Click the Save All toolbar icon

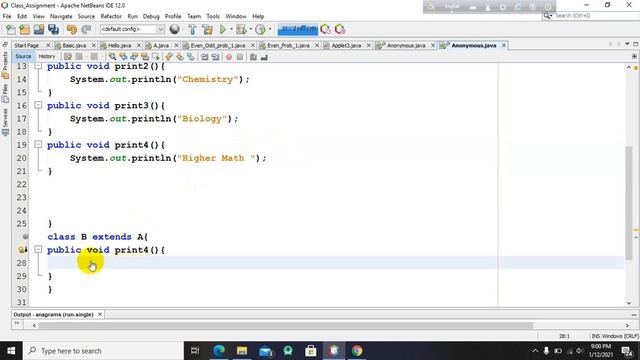click(53, 29)
